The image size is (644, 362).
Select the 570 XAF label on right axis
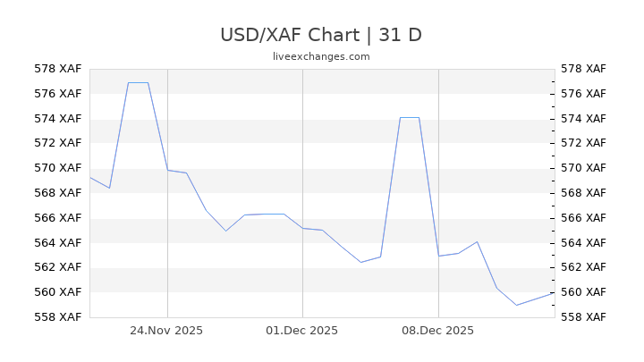point(581,168)
